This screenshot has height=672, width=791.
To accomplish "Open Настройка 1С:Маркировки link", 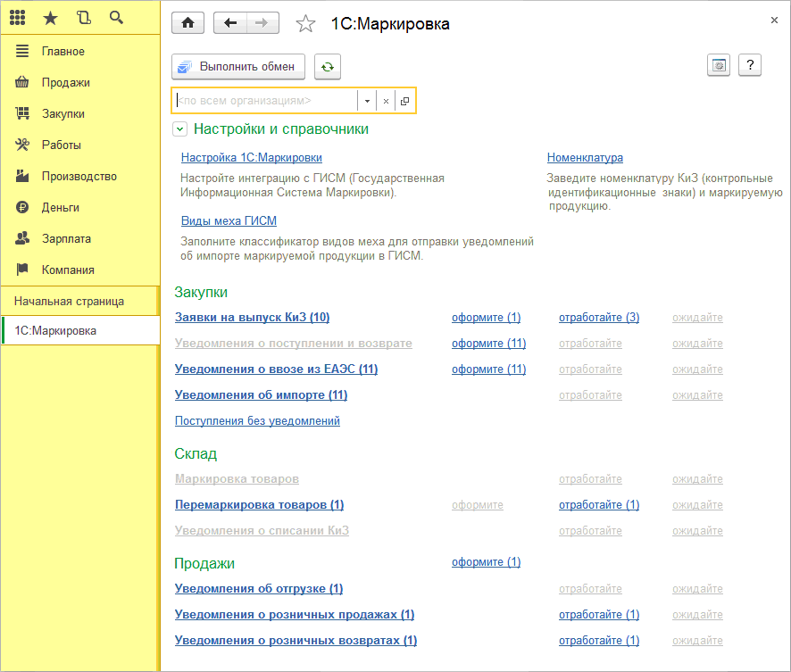I will [251, 158].
